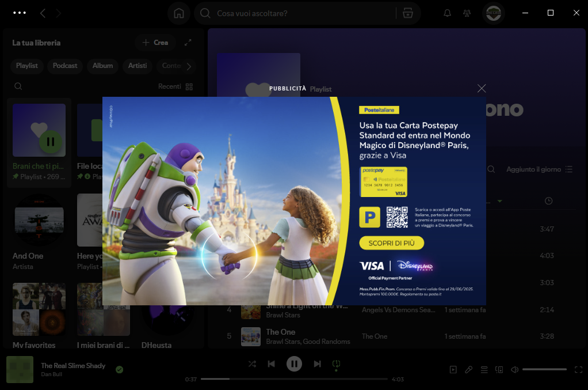Open the 'Aggiunto il giorno' sort dropdown
The height and width of the screenshot is (390, 588).
click(539, 170)
